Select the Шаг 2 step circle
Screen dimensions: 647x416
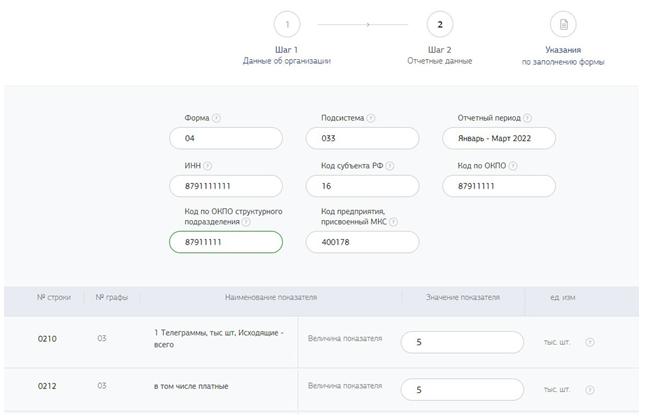tap(439, 24)
